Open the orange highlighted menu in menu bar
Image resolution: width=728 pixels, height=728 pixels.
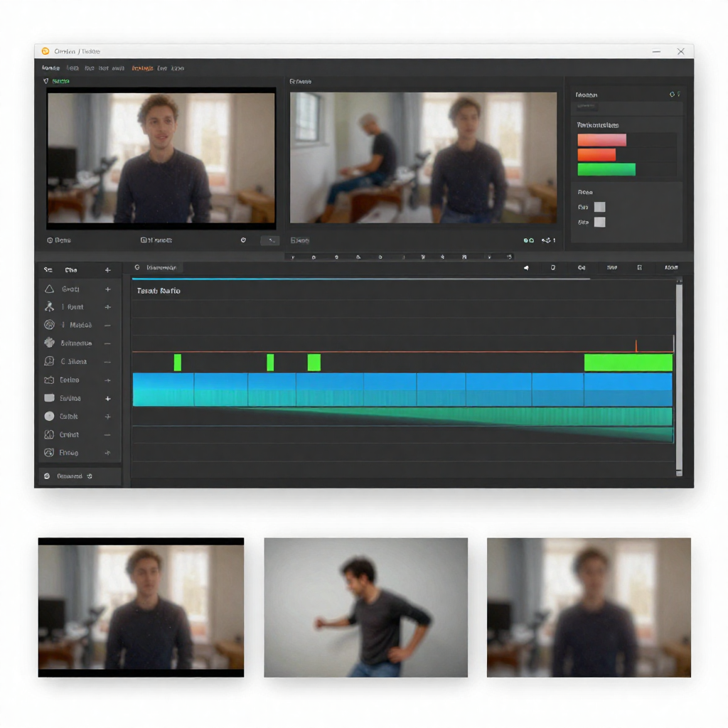coord(142,68)
